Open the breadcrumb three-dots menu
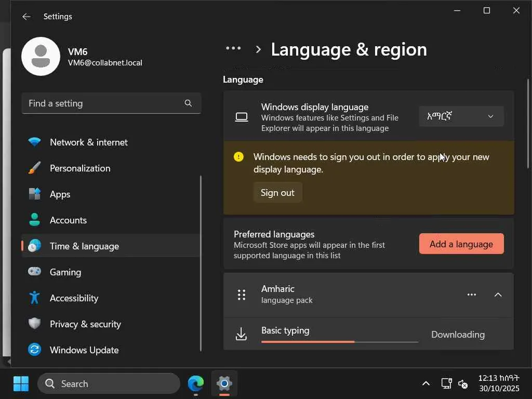The image size is (532, 399). (233, 48)
